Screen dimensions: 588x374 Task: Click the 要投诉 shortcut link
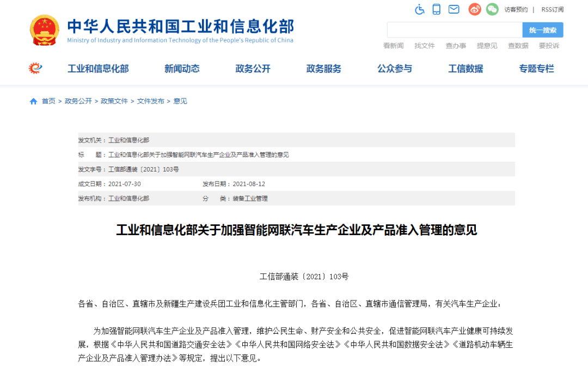tap(549, 46)
